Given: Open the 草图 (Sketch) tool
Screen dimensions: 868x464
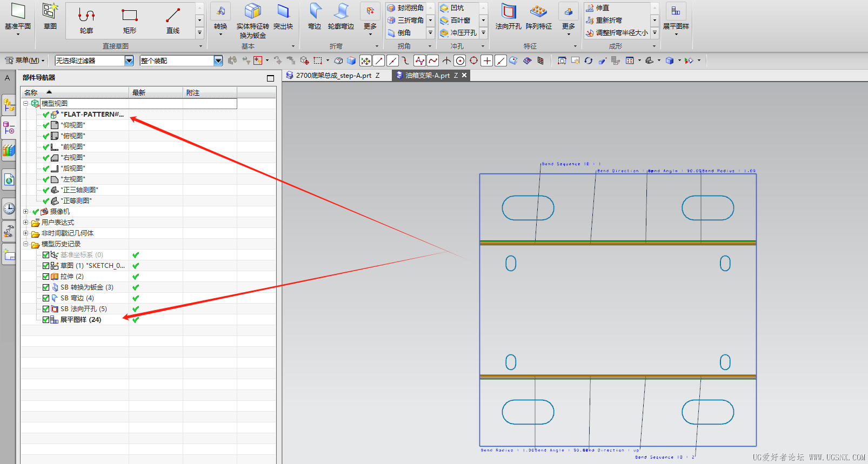Looking at the screenshot, I should (x=50, y=17).
